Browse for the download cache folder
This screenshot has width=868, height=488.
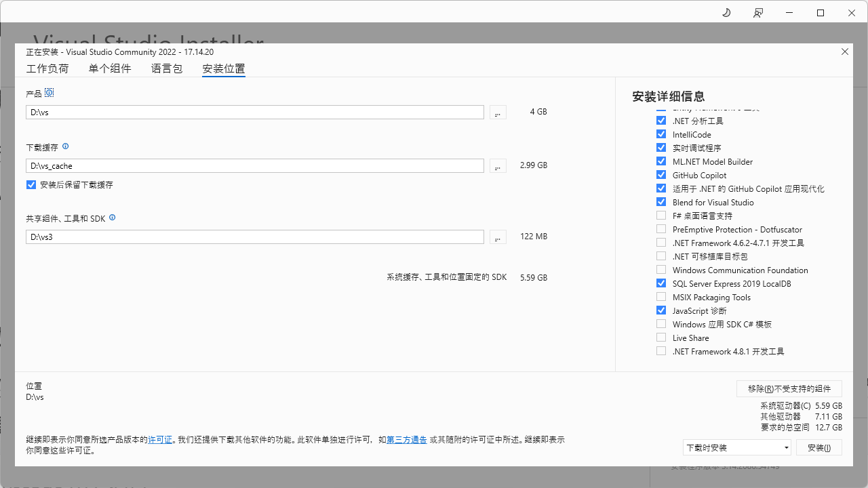tap(497, 165)
